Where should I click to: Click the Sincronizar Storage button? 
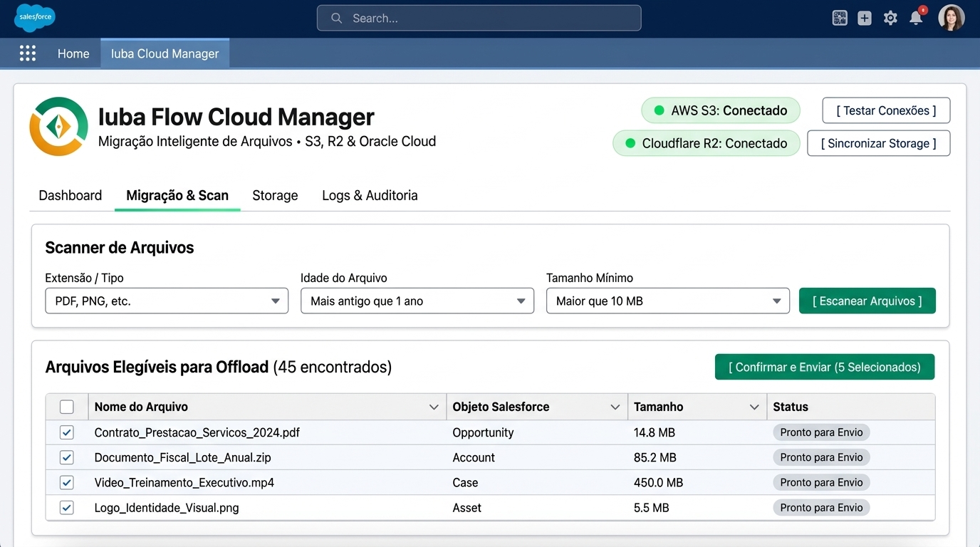click(x=878, y=143)
